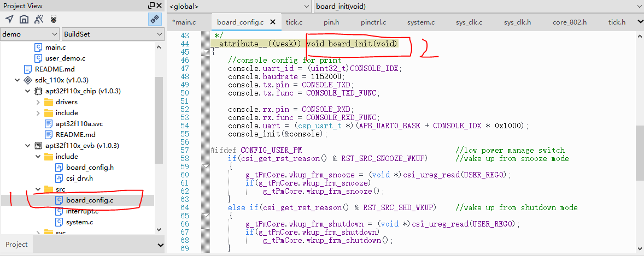Switch to the sys_clk.h editor tab
The image size is (644, 256).
518,22
